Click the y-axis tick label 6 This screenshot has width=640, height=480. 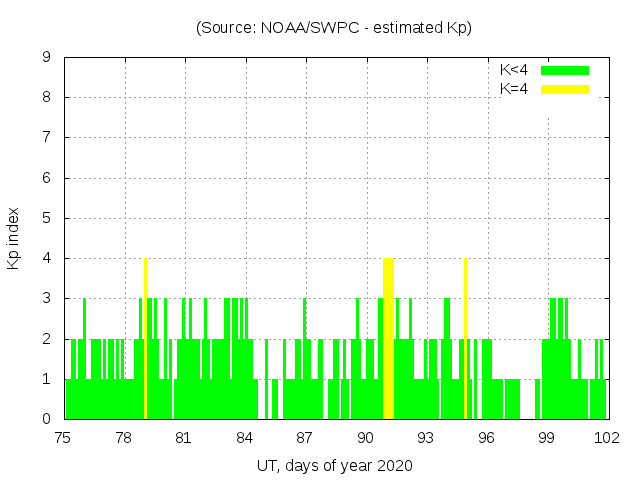coord(46,178)
